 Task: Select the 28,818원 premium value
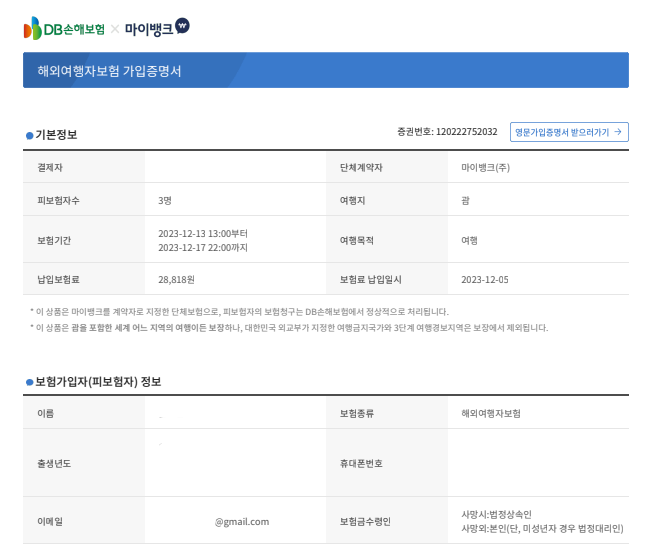point(176,279)
